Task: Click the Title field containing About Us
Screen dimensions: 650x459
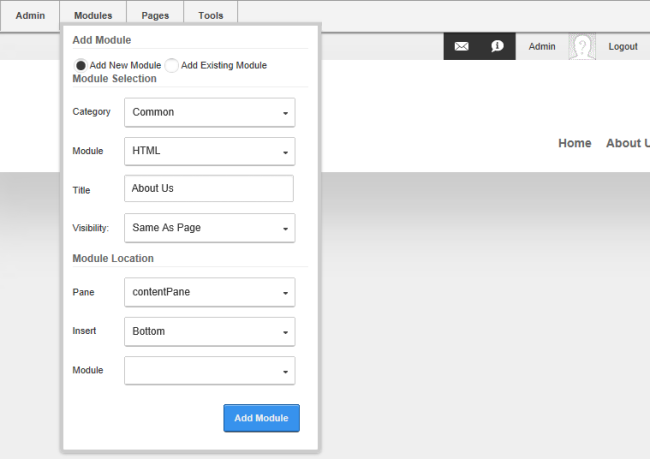Action: point(209,189)
